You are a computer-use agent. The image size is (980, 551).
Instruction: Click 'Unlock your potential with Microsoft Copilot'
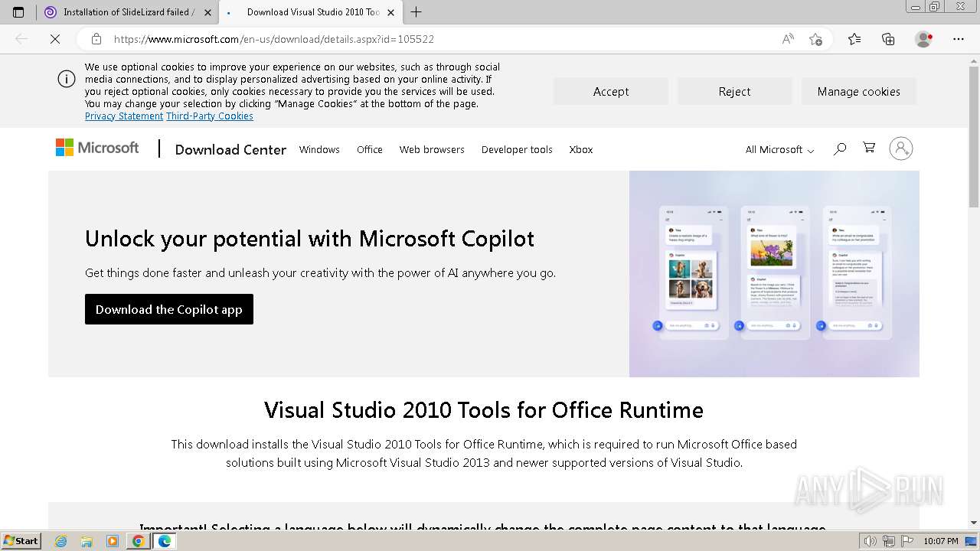point(309,239)
